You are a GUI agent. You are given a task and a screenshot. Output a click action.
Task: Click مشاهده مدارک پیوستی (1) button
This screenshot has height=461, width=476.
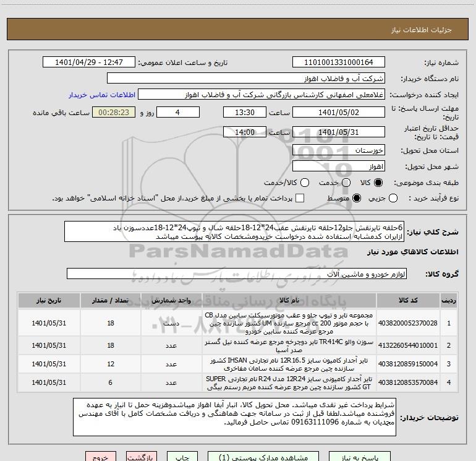point(263,457)
